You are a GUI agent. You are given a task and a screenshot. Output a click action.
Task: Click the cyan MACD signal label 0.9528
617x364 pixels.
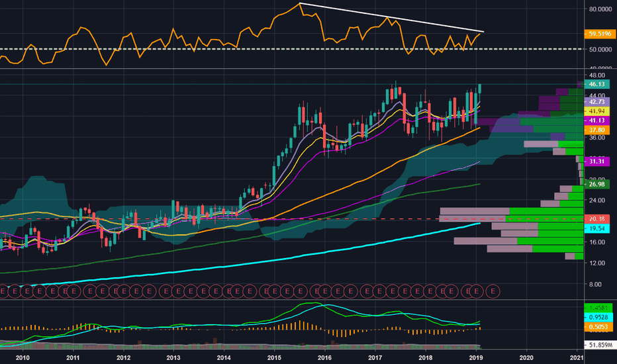(x=598, y=317)
